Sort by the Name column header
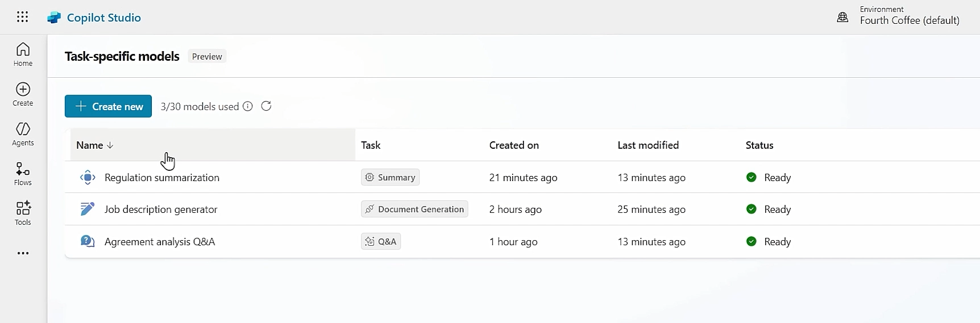Image resolution: width=980 pixels, height=323 pixels. (x=213, y=145)
